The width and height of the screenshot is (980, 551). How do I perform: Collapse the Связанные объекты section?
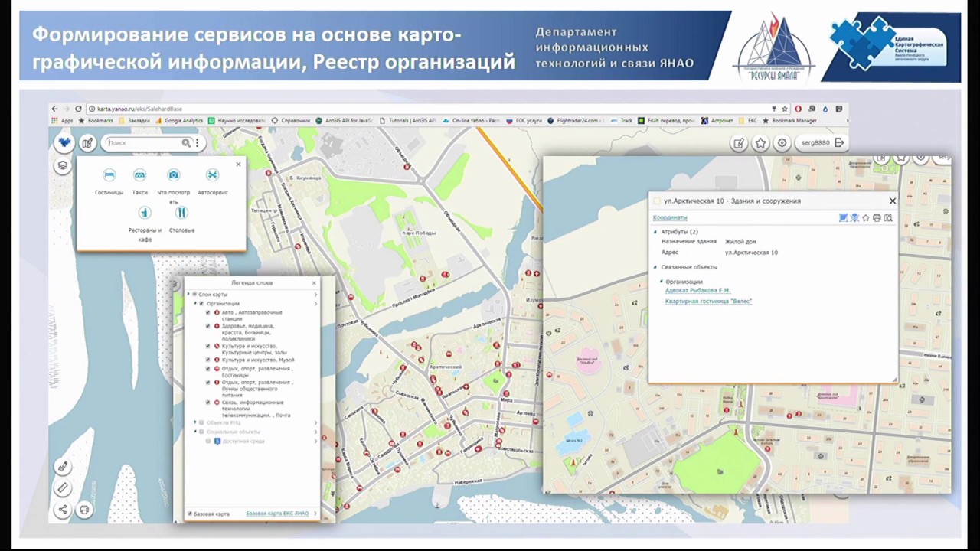click(655, 267)
